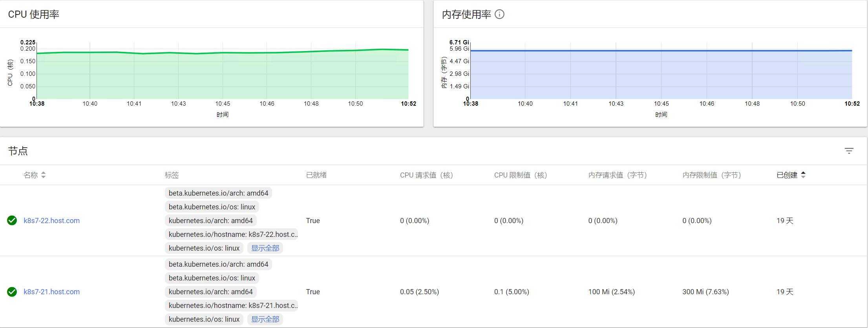
Task: Click the CPU 限制值 (核) column header
Action: pyautogui.click(x=520, y=175)
